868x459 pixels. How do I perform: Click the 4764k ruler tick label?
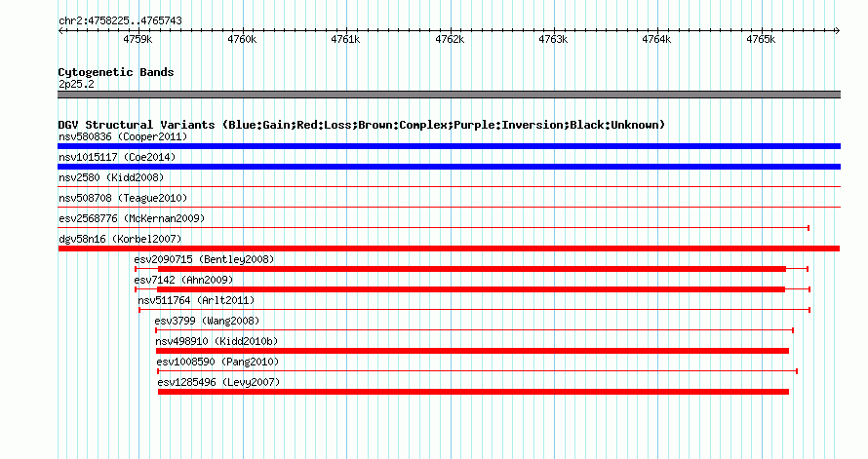656,39
